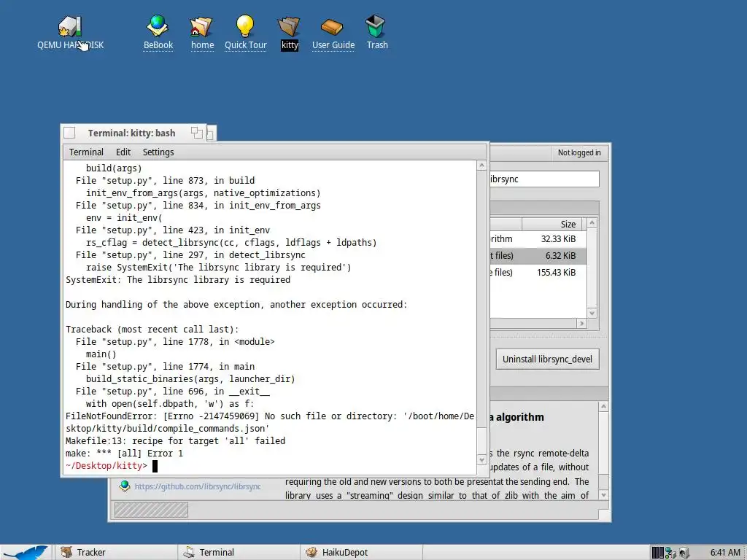Click the Terminal scrollbar down arrow
The height and width of the screenshot is (560, 747).
click(481, 460)
